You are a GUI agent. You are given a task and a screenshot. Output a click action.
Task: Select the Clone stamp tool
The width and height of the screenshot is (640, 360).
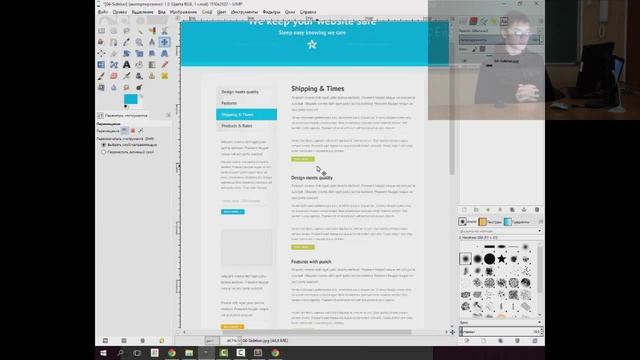point(152,76)
